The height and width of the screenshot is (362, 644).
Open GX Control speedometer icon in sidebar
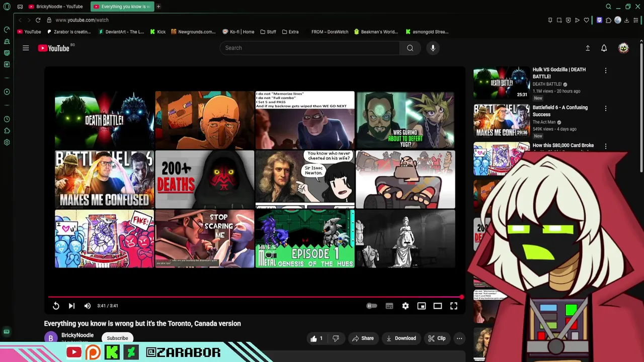tap(7, 30)
